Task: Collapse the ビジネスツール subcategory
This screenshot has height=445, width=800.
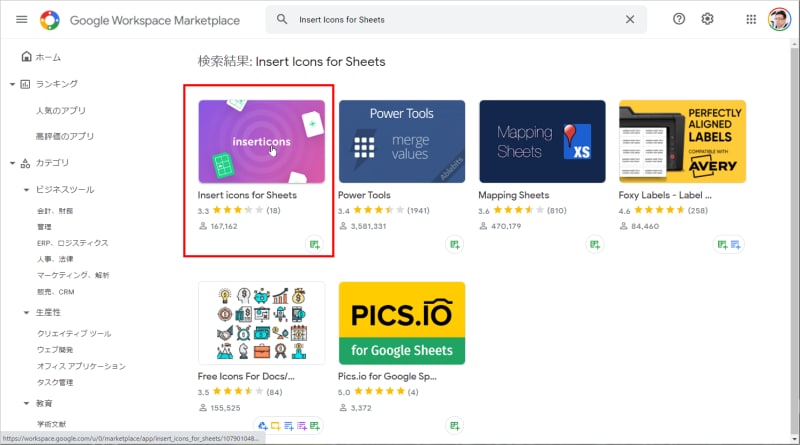Action: [x=26, y=189]
